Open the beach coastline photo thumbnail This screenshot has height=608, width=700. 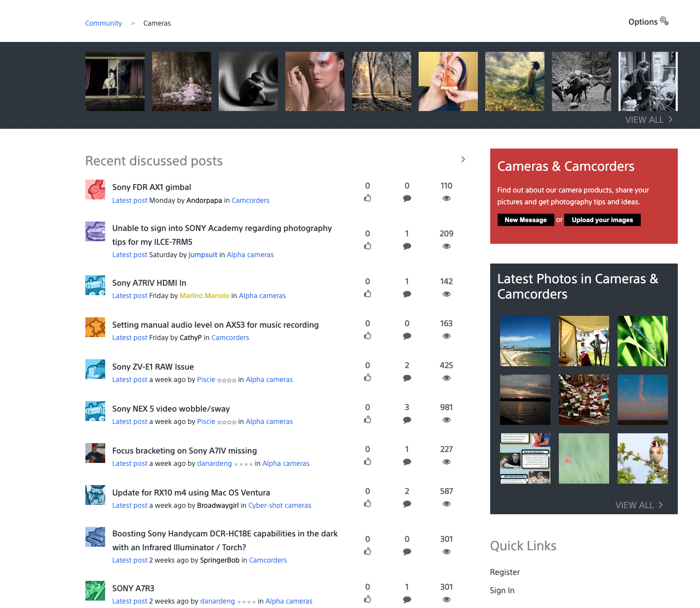click(525, 341)
